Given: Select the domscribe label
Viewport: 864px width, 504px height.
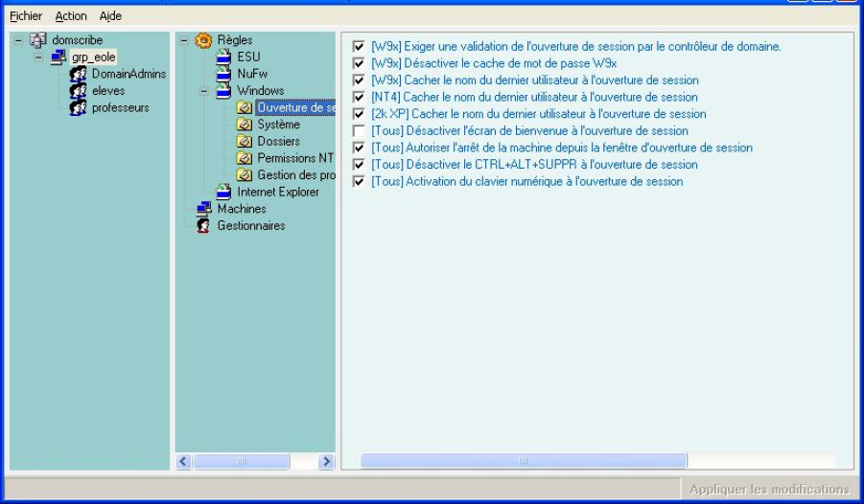Looking at the screenshot, I should 78,39.
